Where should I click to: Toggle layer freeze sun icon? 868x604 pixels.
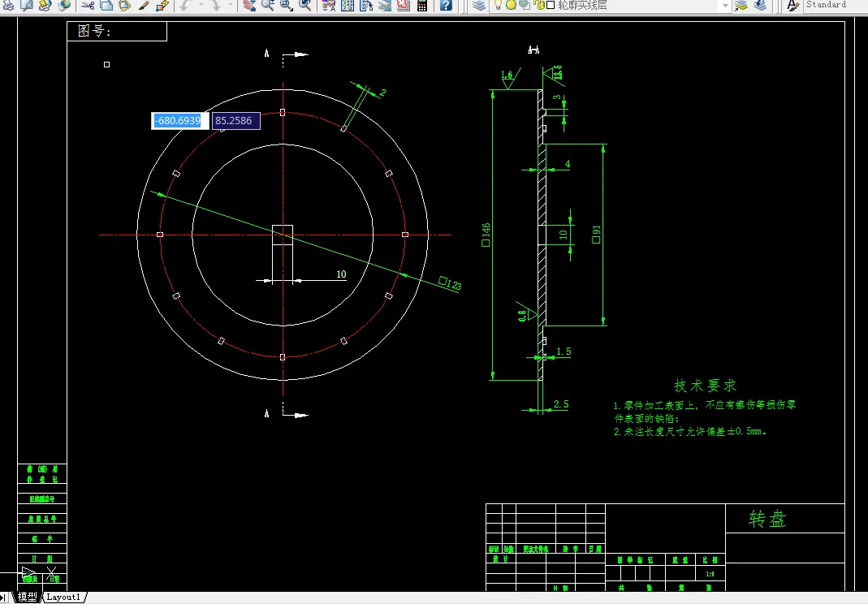coord(511,4)
